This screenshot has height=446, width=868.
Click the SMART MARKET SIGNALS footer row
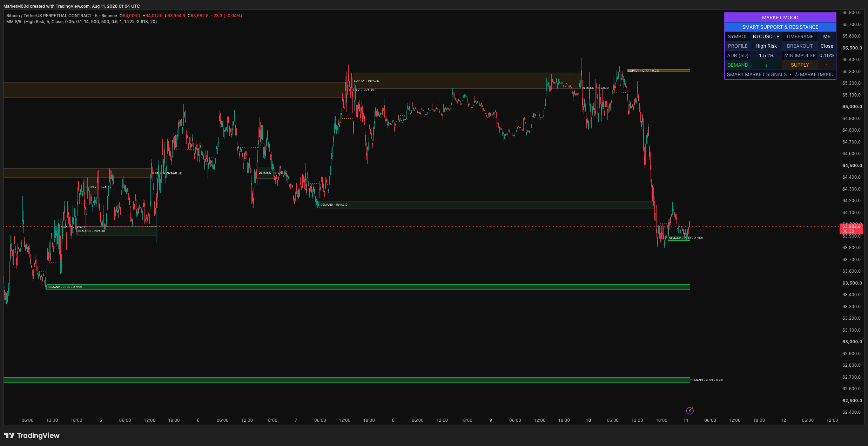pyautogui.click(x=780, y=74)
